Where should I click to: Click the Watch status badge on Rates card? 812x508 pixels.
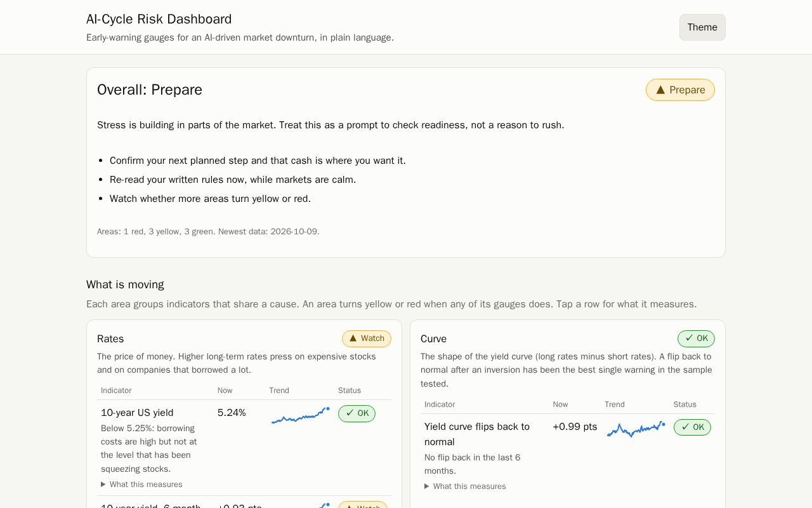click(x=367, y=338)
